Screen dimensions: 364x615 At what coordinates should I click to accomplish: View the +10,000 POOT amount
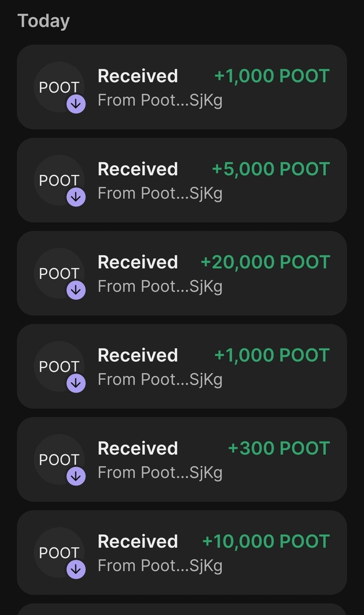click(266, 541)
